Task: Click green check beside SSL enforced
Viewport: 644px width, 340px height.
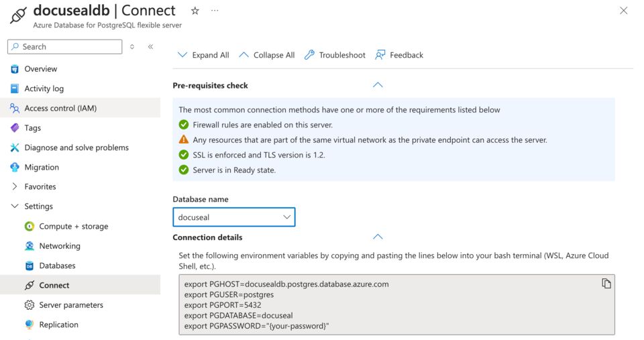Action: (184, 155)
